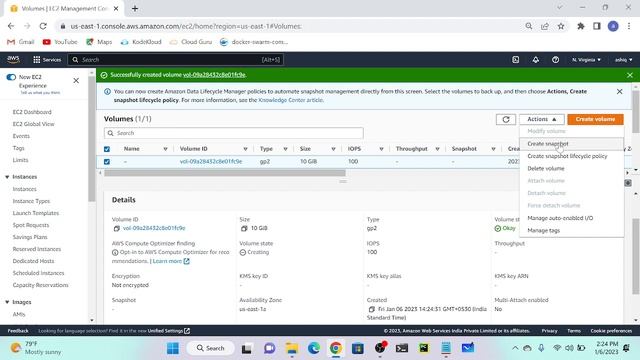
Task: Open Microsoft Edge from taskbar
Action: pos(313,348)
